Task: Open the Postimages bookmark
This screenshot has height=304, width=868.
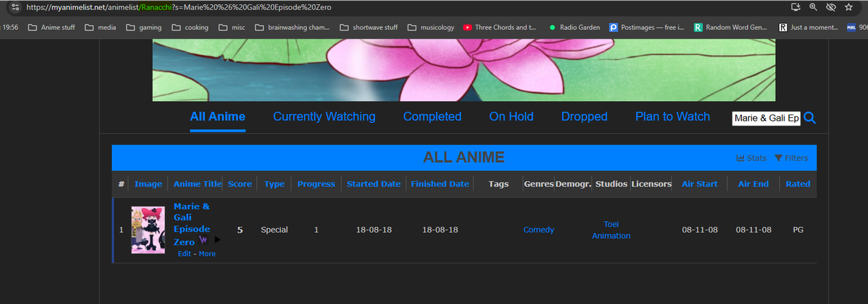Action: 647,28
